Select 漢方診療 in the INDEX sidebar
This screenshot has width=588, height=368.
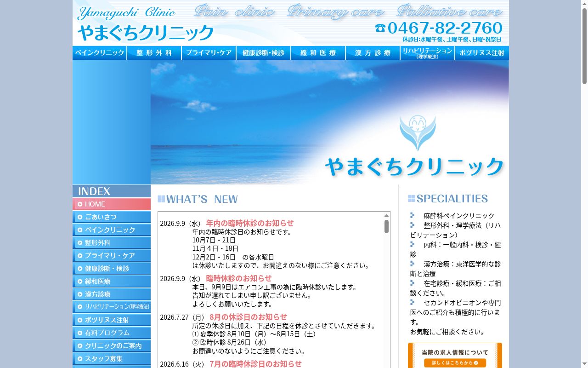click(112, 294)
